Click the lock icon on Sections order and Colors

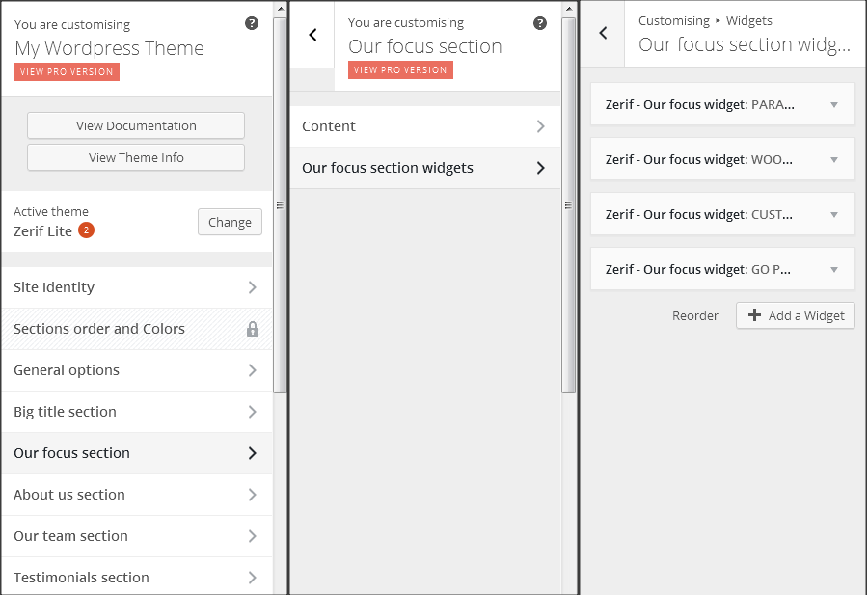(252, 328)
